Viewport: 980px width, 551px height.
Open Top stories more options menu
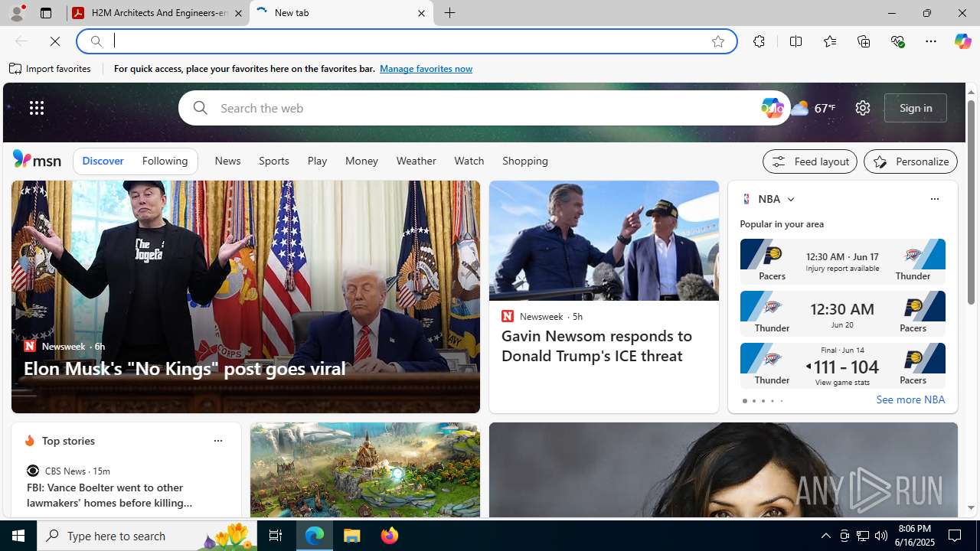(x=217, y=441)
